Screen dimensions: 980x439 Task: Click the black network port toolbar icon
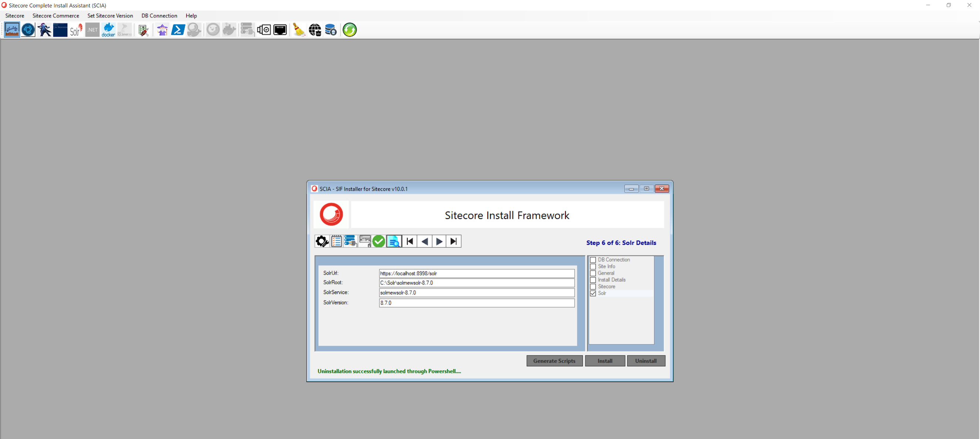pos(280,30)
